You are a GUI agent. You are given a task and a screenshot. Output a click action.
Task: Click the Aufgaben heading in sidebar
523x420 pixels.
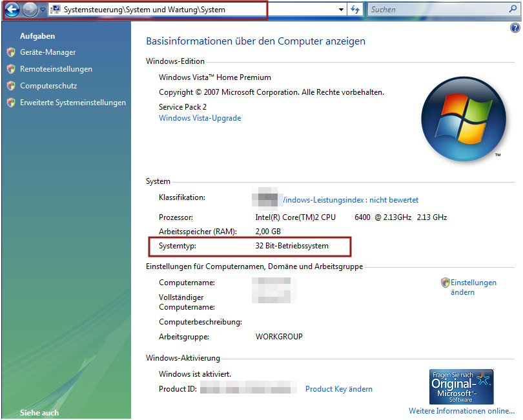pyautogui.click(x=37, y=36)
